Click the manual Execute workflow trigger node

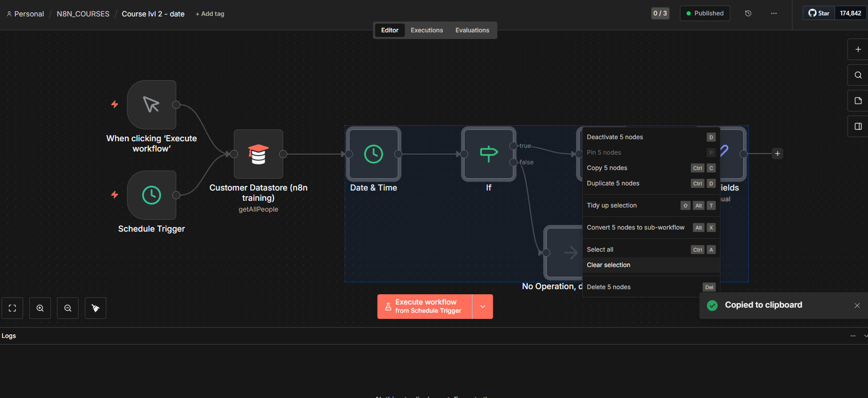pos(152,105)
